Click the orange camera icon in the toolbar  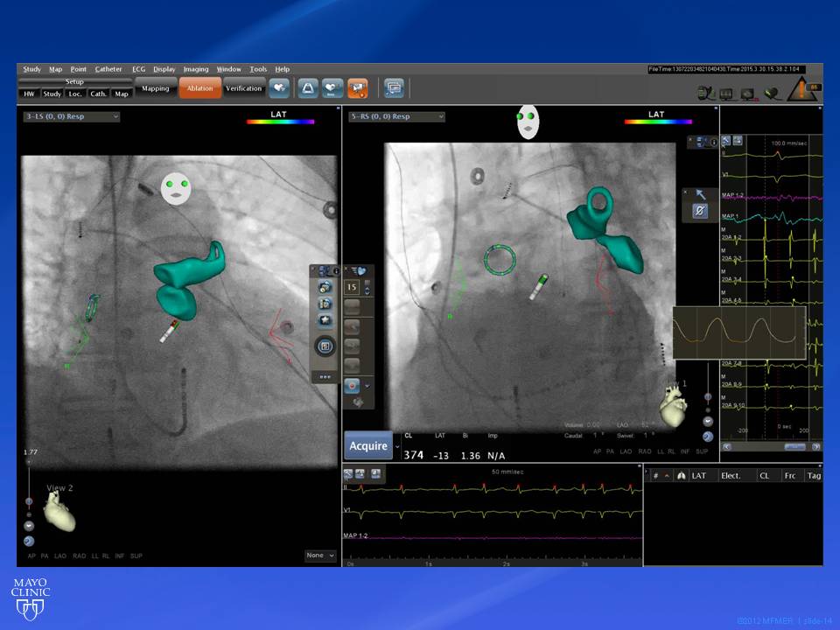pos(357,87)
